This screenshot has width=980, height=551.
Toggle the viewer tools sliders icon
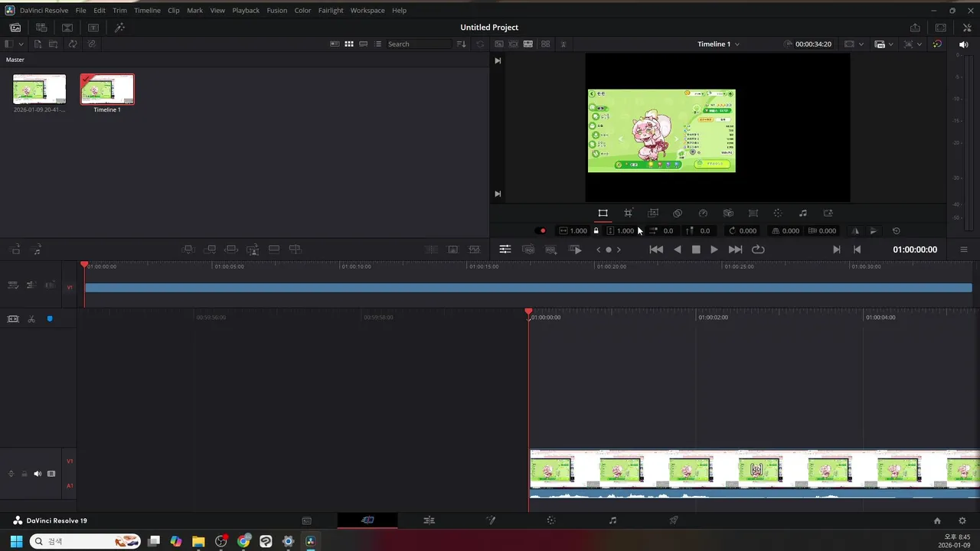click(505, 249)
